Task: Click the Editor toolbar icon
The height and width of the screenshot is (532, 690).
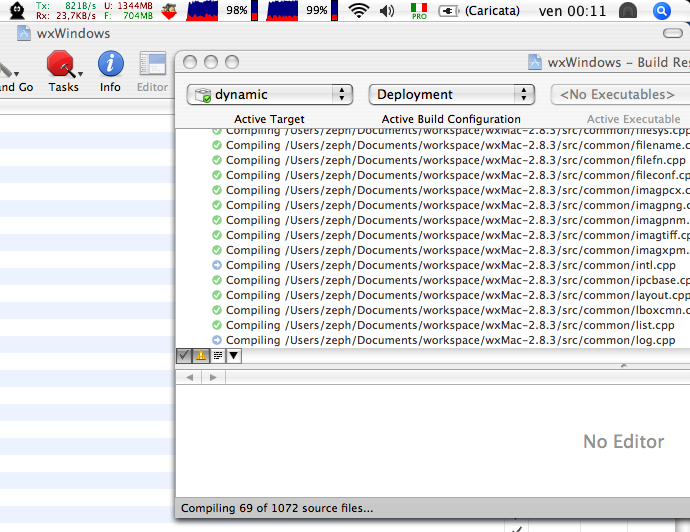Action: (152, 65)
